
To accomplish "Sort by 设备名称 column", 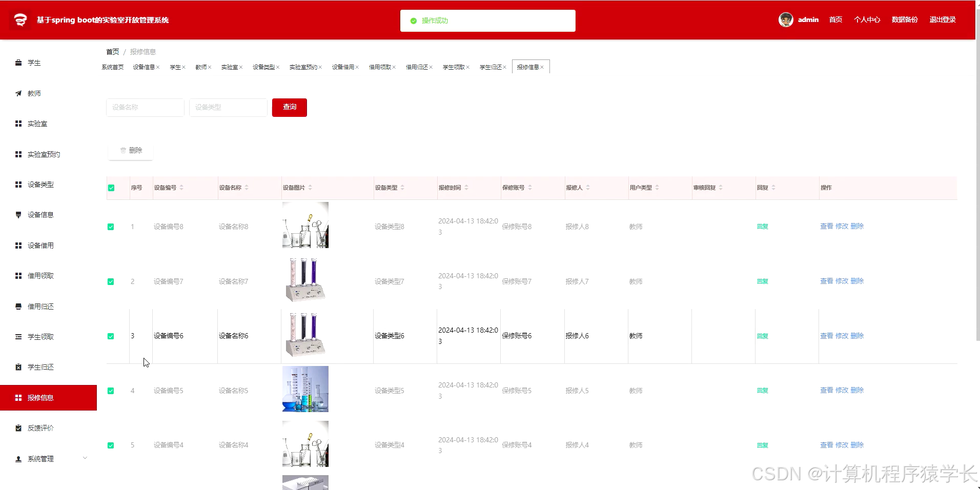I will click(x=247, y=188).
